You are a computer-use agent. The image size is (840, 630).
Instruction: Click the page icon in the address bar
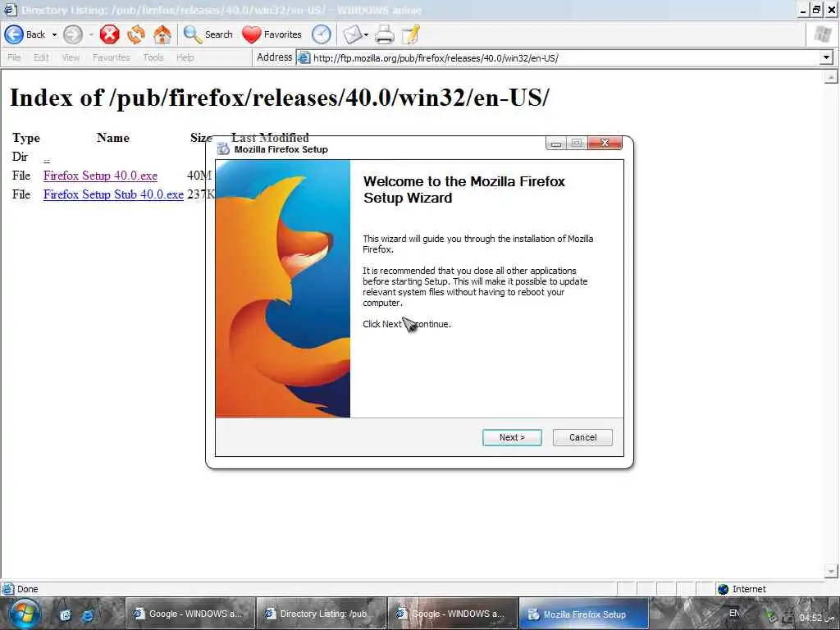[x=304, y=57]
